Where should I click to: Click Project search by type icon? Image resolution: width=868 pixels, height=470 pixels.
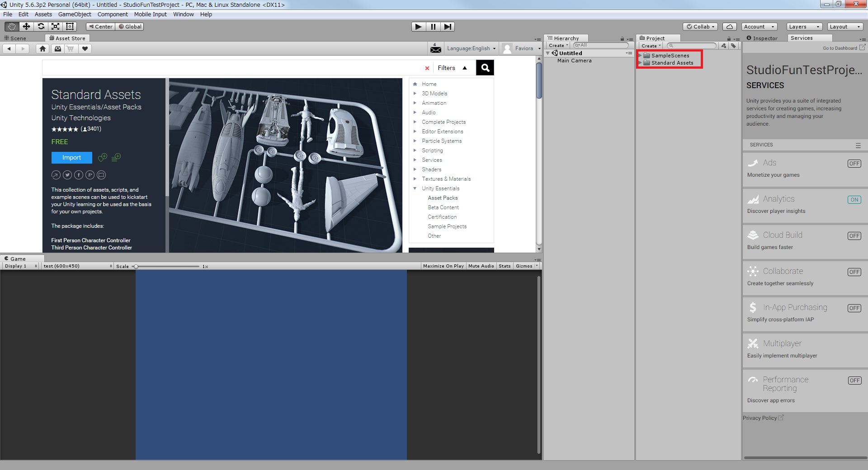[x=724, y=46]
